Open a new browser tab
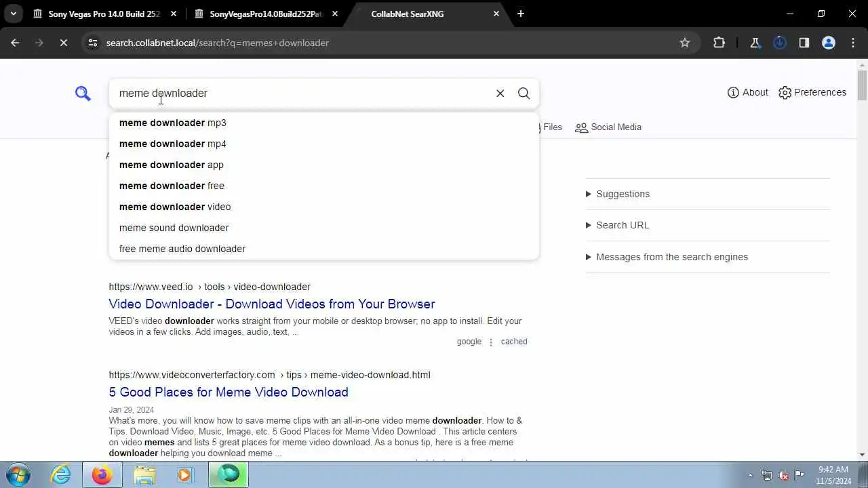 [521, 14]
